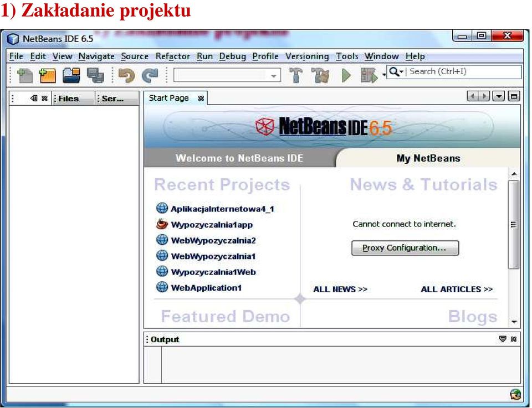The width and height of the screenshot is (532, 408).
Task: Open the configuration combo box in toolbar
Action: point(227,75)
